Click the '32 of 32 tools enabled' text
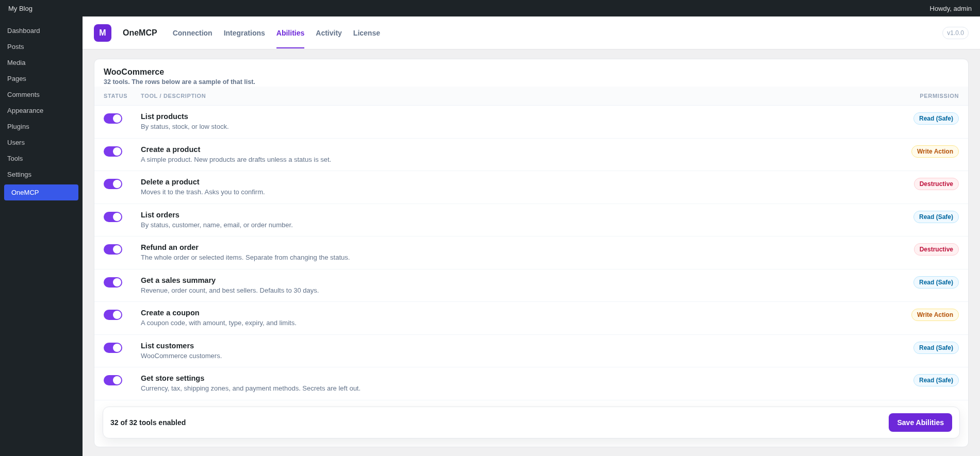Viewport: 980px width, 456px height. pos(148,423)
